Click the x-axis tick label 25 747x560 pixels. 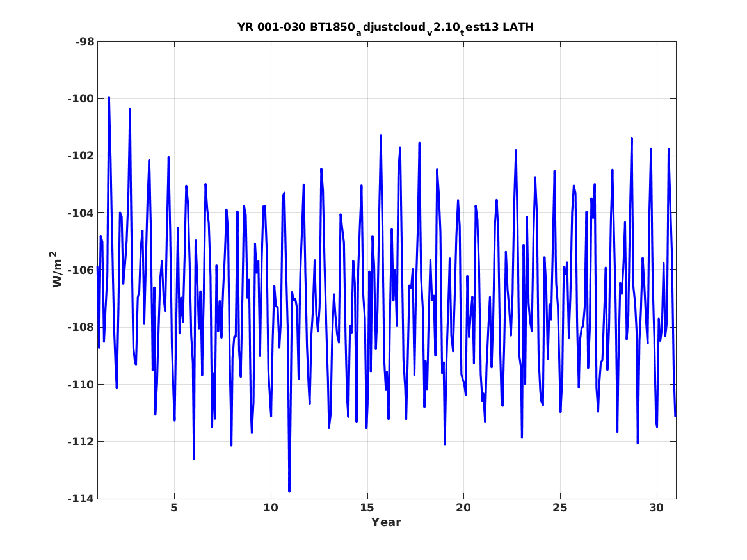click(560, 508)
